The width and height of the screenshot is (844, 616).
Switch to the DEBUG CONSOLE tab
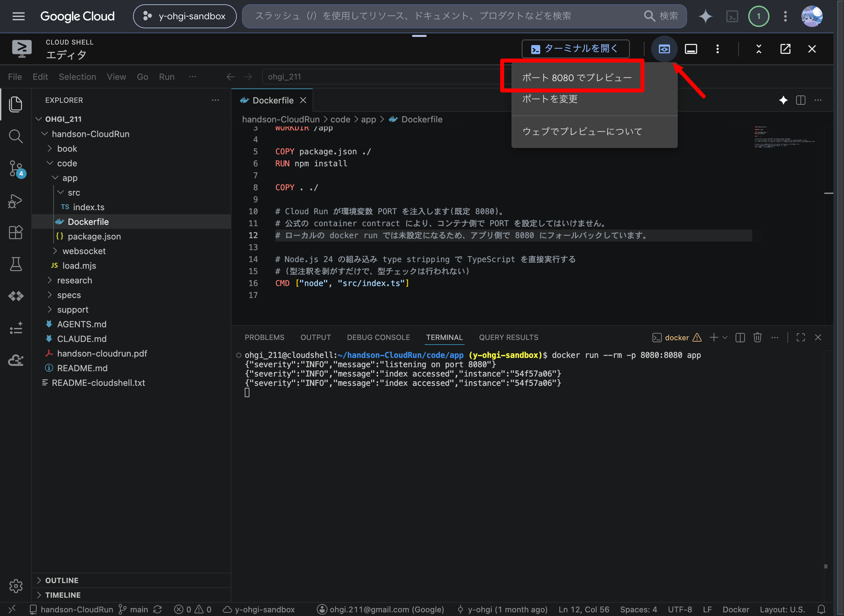(x=378, y=338)
